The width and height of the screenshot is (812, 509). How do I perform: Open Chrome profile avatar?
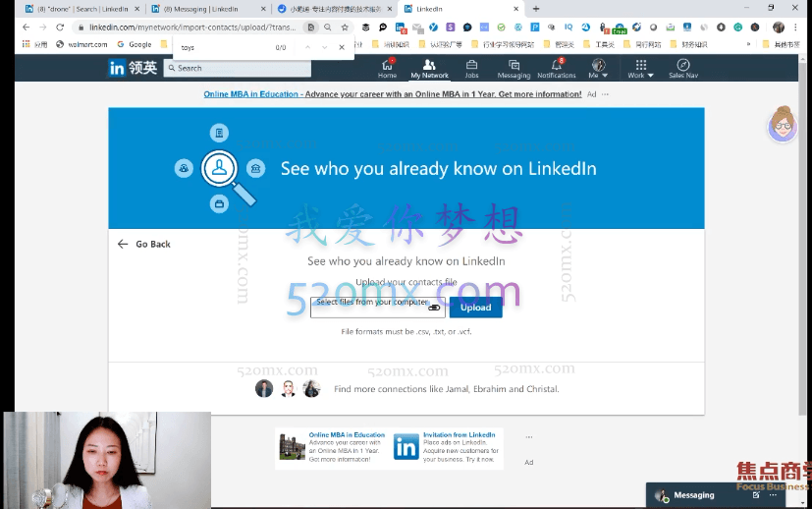(779, 27)
